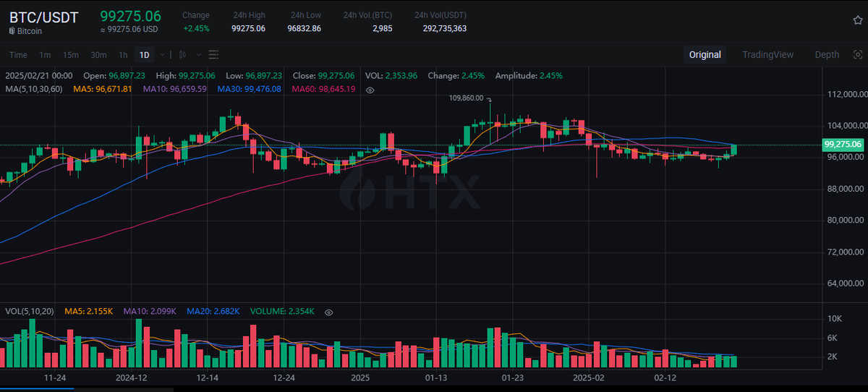Click the VOLUME: 2.354K value
This screenshot has width=868, height=392.
(x=282, y=311)
